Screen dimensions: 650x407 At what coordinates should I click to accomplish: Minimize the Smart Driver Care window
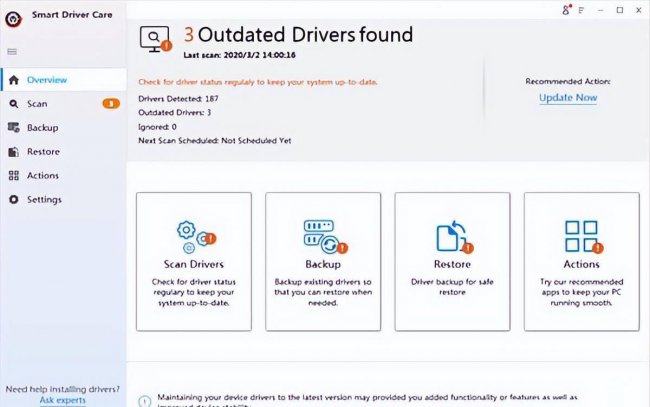601,10
